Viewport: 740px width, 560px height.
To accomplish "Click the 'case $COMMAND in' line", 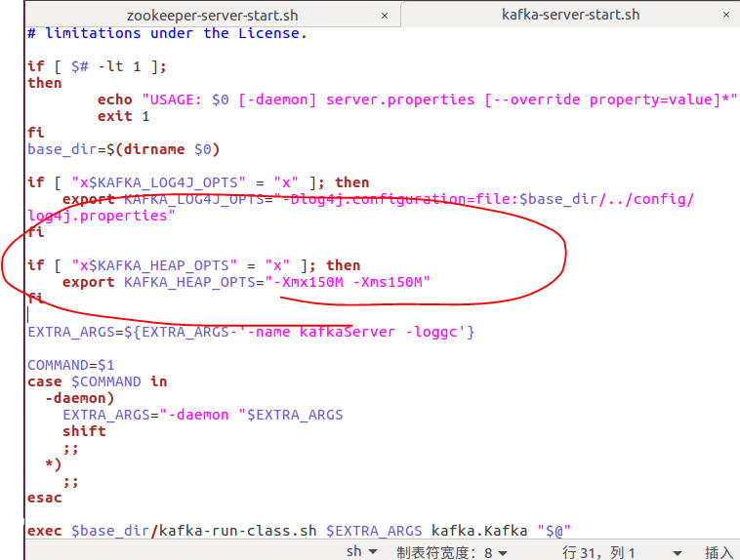I will click(98, 381).
